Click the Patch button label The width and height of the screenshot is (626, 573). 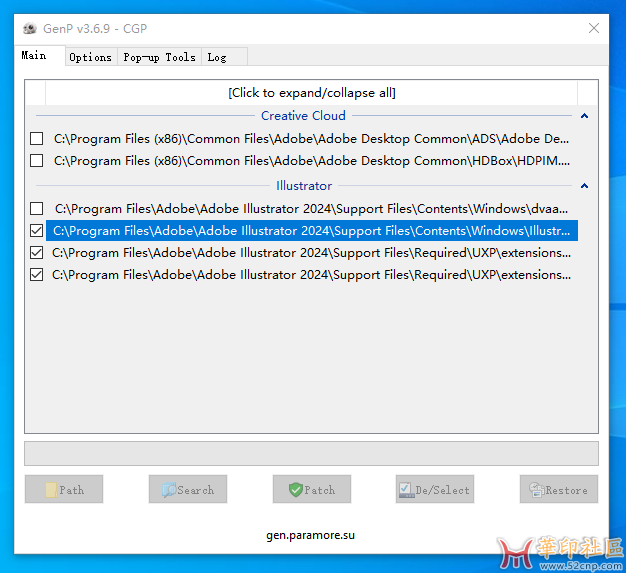[320, 490]
